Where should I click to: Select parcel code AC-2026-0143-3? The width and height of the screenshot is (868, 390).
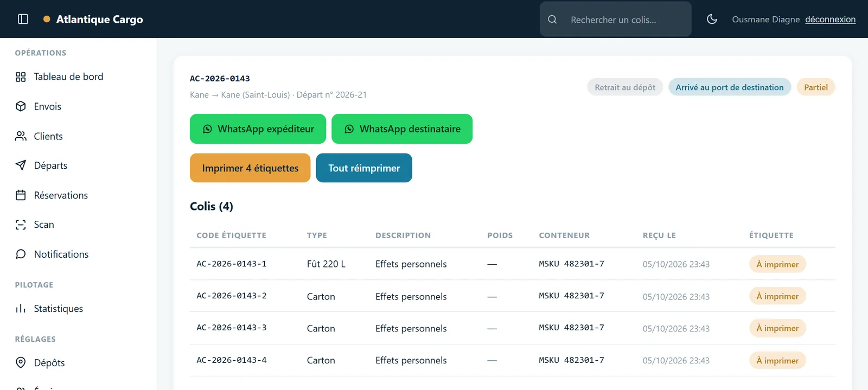click(232, 328)
